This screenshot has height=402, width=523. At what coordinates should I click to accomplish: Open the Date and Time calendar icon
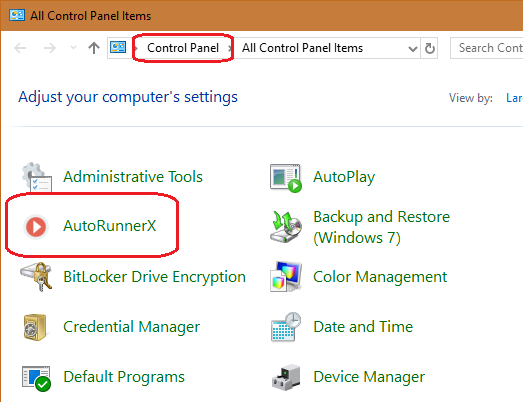coord(286,327)
